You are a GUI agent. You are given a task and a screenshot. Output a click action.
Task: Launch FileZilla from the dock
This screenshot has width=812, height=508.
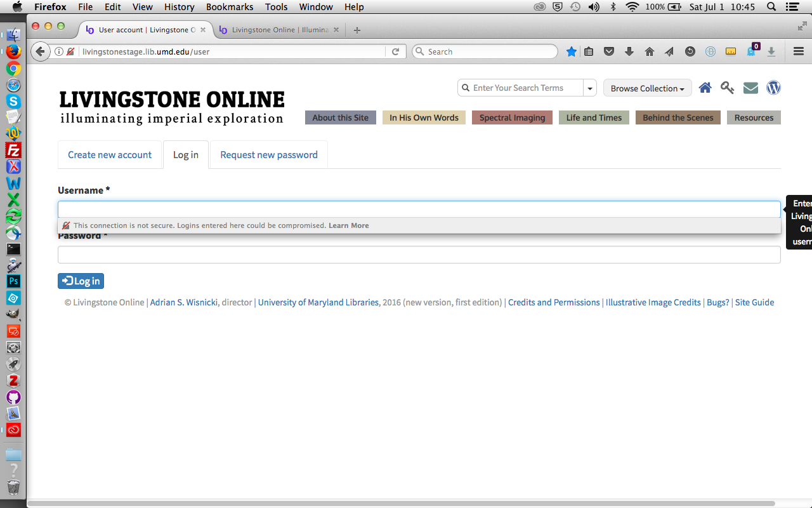point(13,150)
